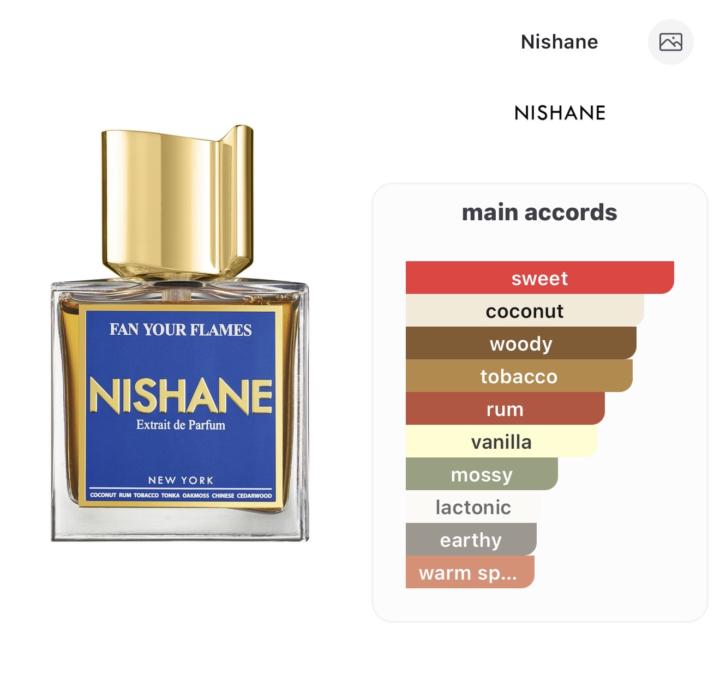
Task: Tap the Fan Your Flames label text
Action: click(180, 330)
